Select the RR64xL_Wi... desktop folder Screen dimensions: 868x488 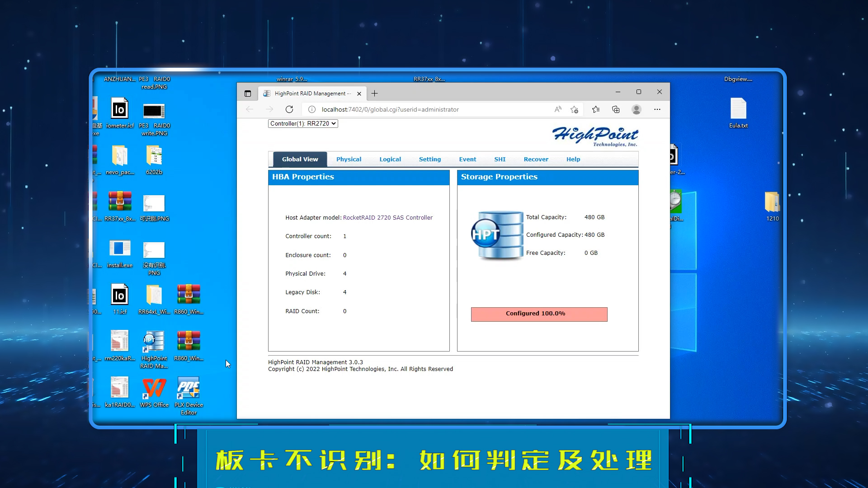point(154,299)
